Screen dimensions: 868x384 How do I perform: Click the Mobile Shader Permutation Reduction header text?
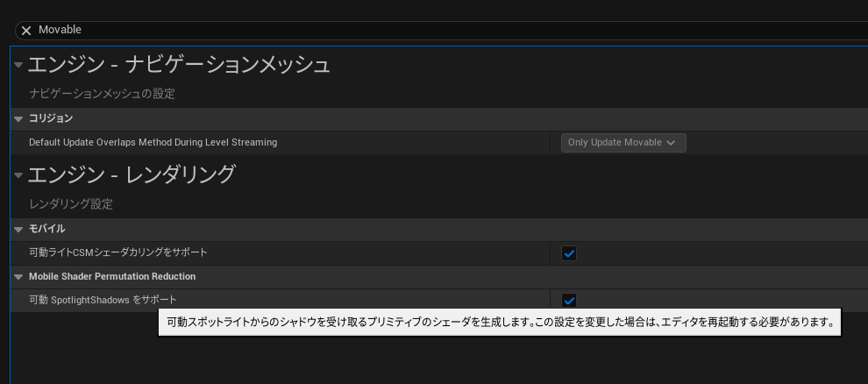coord(112,277)
